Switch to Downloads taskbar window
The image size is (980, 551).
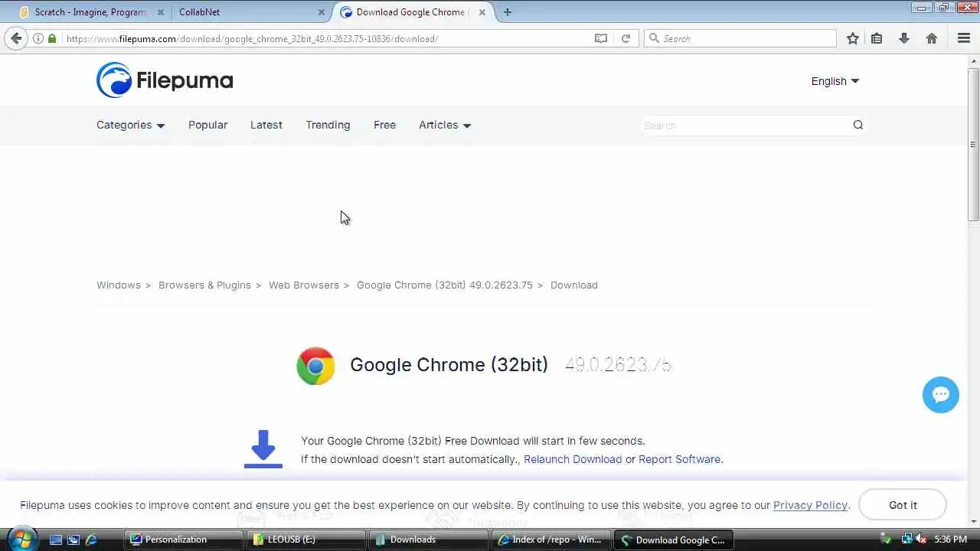[427, 540]
